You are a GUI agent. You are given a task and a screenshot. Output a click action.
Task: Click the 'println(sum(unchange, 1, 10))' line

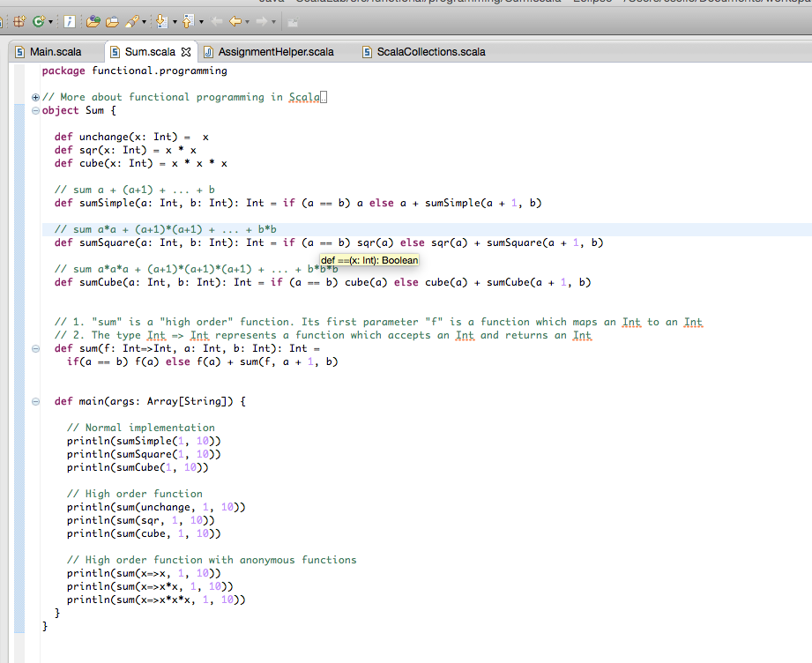click(x=156, y=507)
